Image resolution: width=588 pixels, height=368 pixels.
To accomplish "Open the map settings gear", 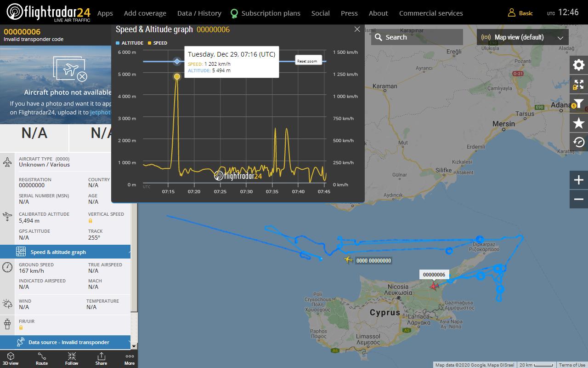I will 579,65.
